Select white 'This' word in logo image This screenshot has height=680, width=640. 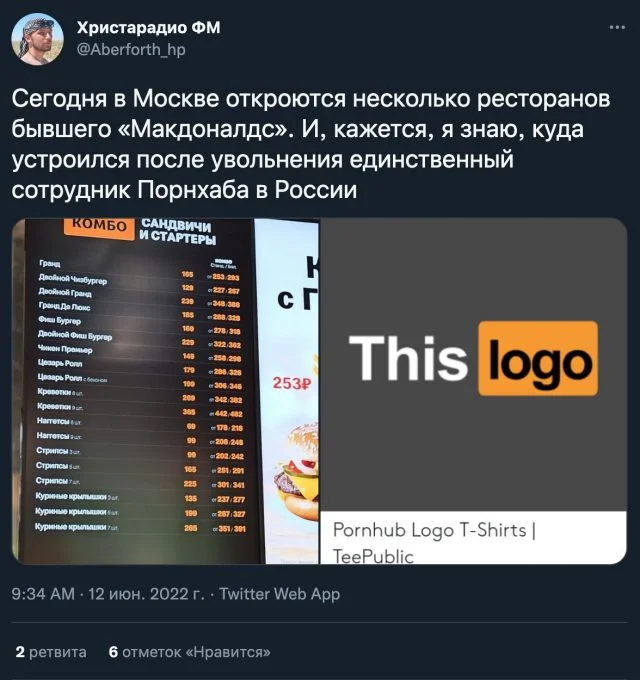(x=408, y=358)
